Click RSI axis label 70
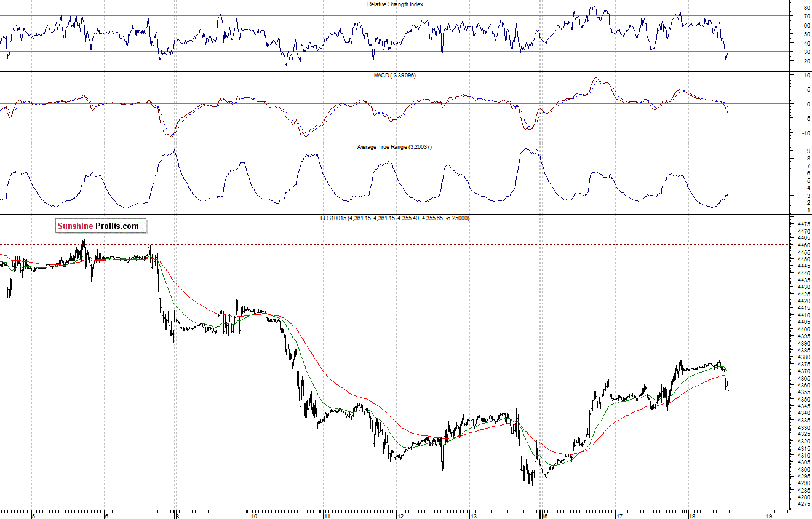 (806, 17)
